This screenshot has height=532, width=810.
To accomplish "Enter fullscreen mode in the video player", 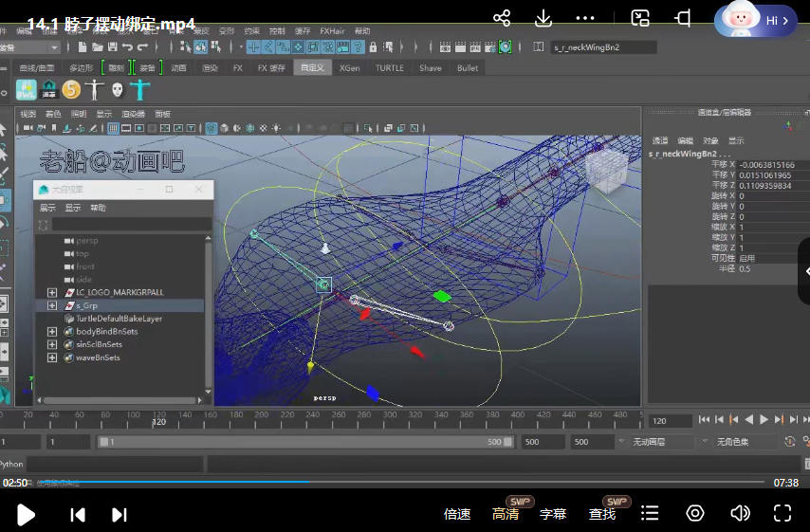I will pos(782,513).
